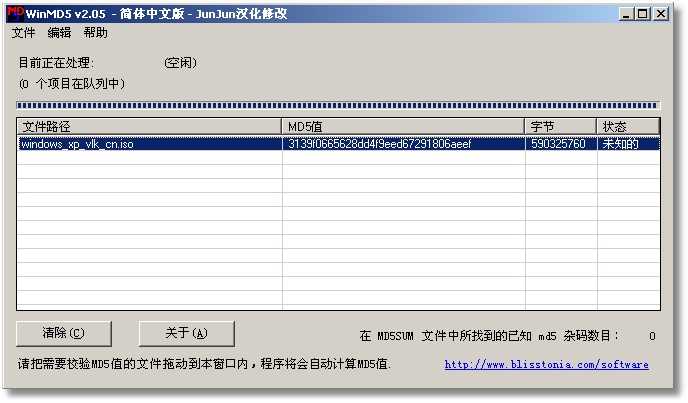The width and height of the screenshot is (688, 403).
Task: Maximize the WinMD5 window
Action: (643, 14)
